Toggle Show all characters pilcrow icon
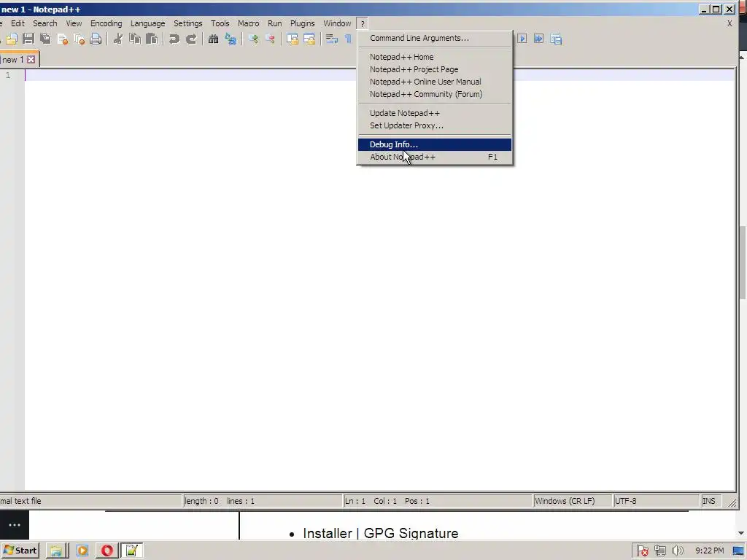The image size is (747, 560). (348, 39)
